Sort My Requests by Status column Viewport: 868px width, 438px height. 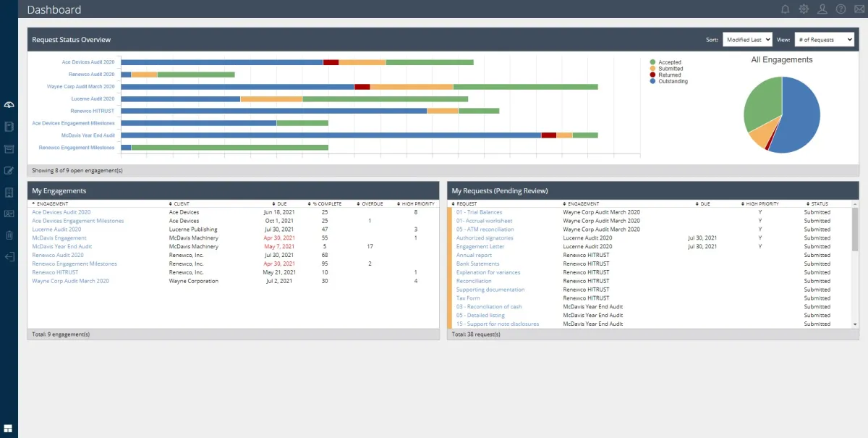[817, 203]
